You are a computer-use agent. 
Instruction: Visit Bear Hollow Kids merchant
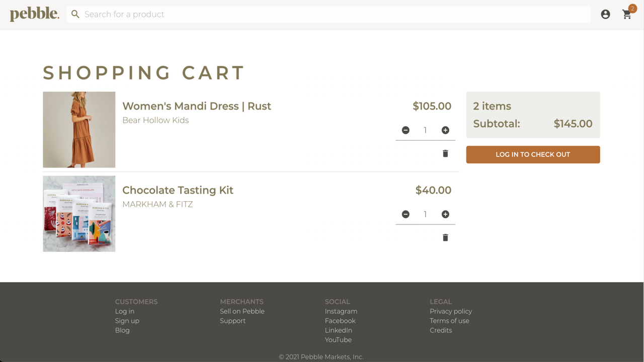click(x=155, y=120)
